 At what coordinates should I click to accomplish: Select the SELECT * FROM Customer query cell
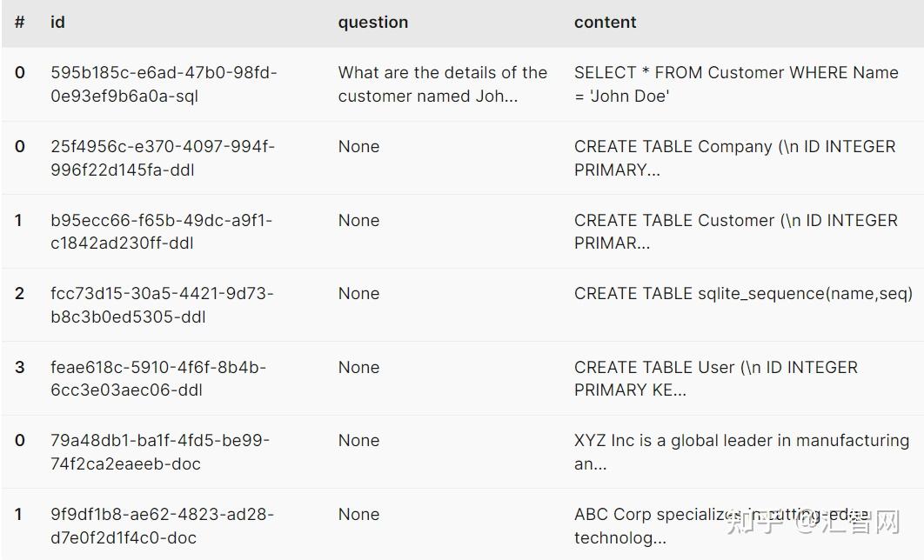click(735, 84)
